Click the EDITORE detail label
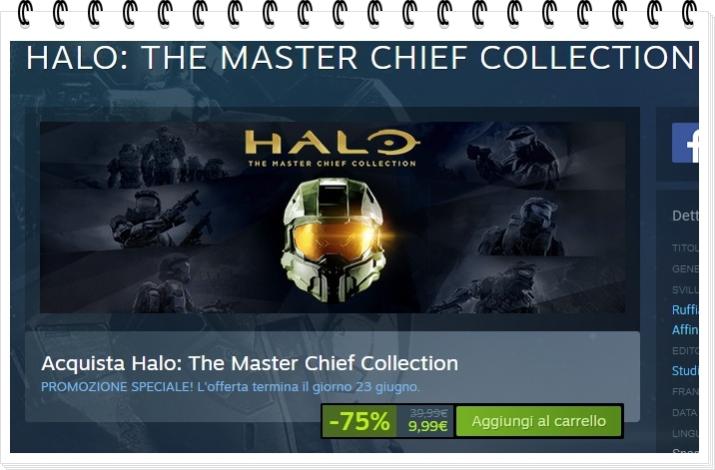 (x=685, y=350)
